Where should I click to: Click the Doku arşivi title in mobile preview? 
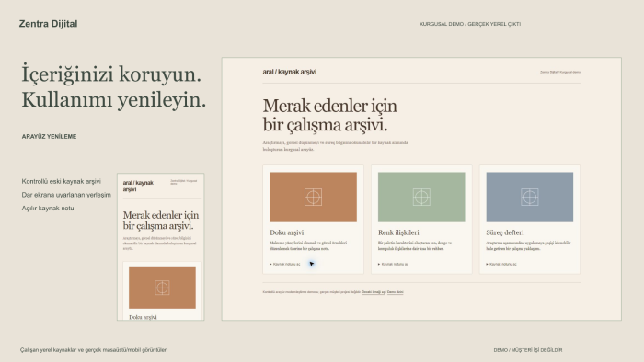coord(143,317)
